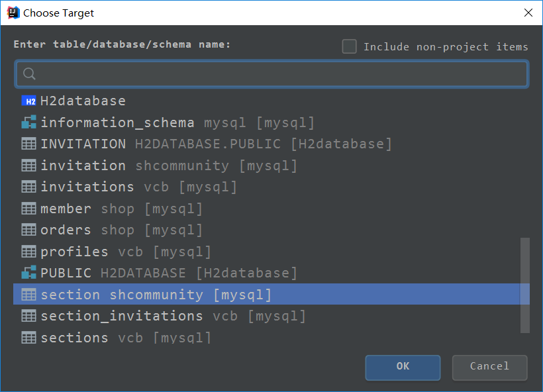Close the Choose Target dialog
This screenshot has height=392, width=543.
(528, 13)
